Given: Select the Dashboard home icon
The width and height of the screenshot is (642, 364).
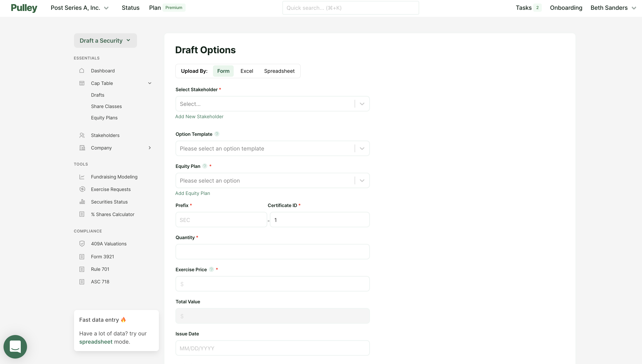Looking at the screenshot, I should click(82, 71).
